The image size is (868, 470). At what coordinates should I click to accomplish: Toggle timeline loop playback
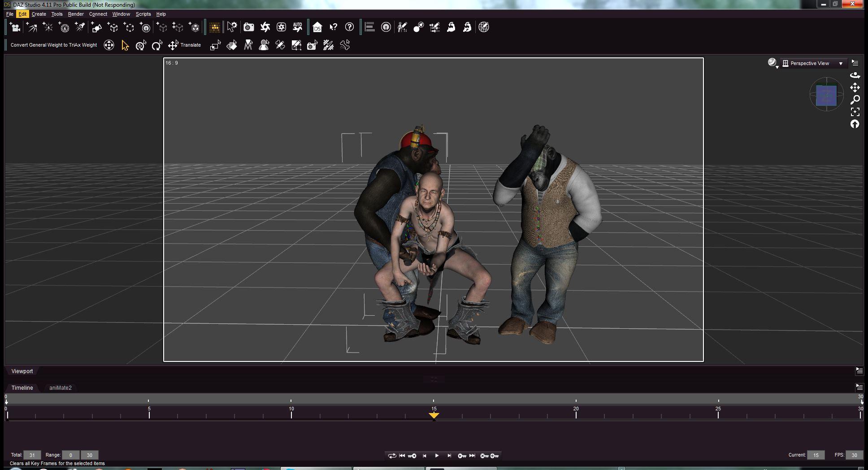pyautogui.click(x=392, y=456)
